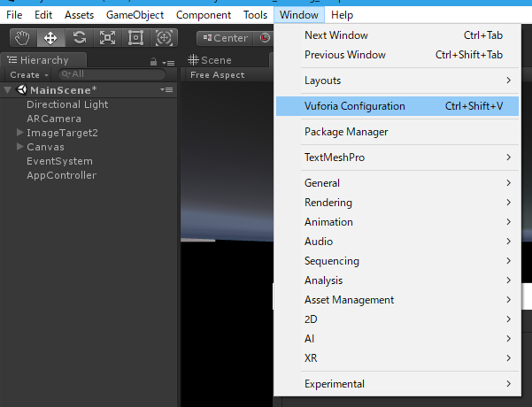Select the Move tool
The width and height of the screenshot is (532, 407).
tap(50, 38)
